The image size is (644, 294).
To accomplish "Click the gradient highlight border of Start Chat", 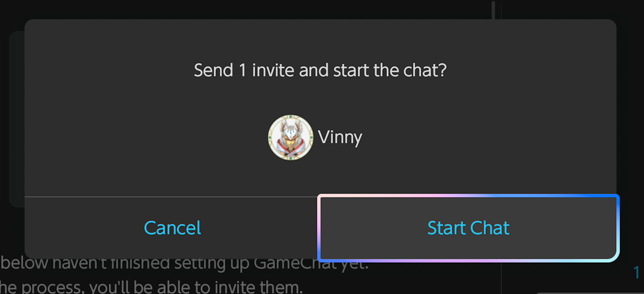I will coord(468,195).
